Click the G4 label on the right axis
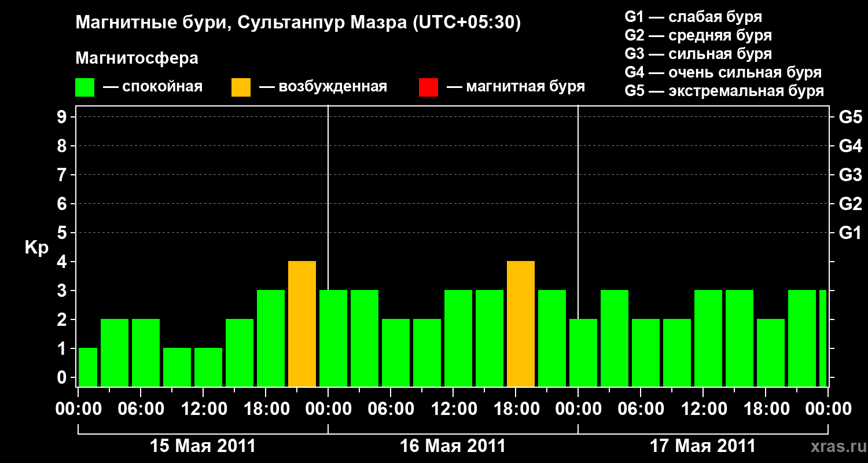The height and width of the screenshot is (463, 868). pyautogui.click(x=850, y=146)
